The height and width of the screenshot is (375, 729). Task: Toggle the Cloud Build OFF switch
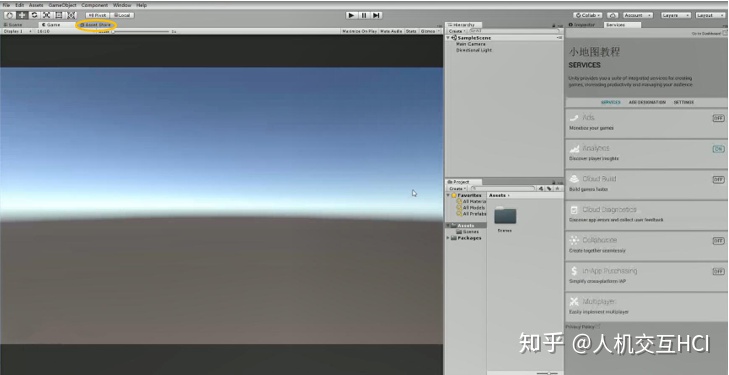[x=718, y=179]
